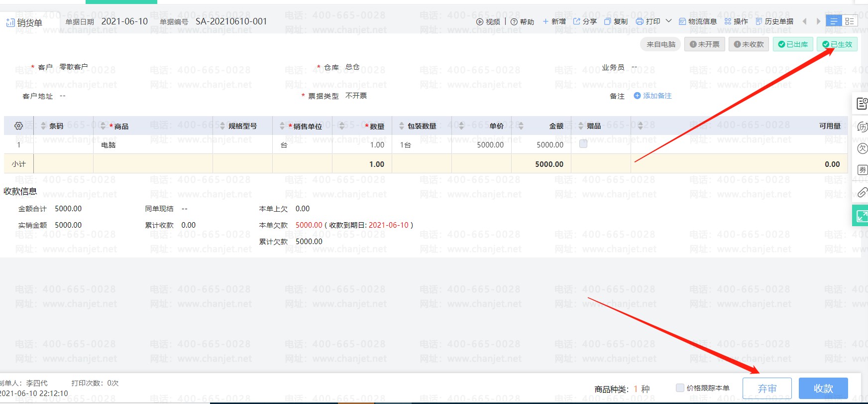Viewport: 868px width, 404px height.
Task: Click the 不开票 invoice type value
Action: coord(356,96)
